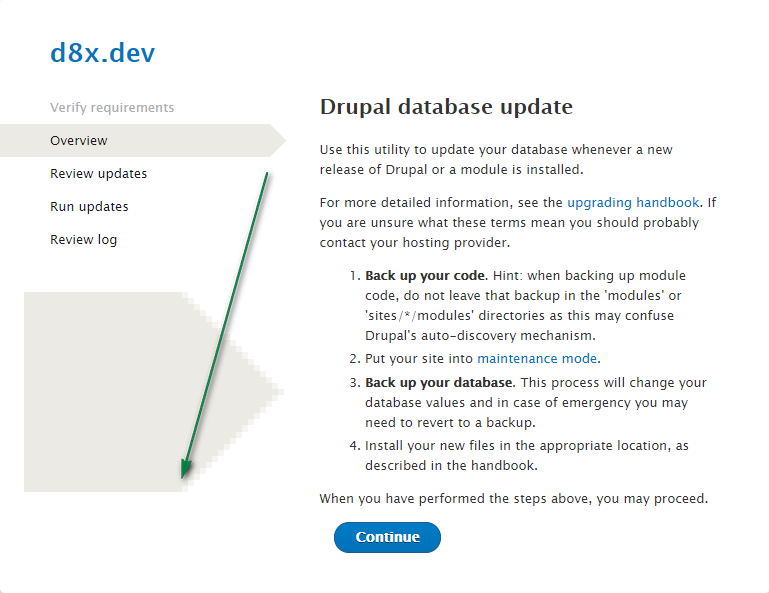Click the 'Back up your database.' text
The height and width of the screenshot is (593, 769).
click(x=440, y=383)
